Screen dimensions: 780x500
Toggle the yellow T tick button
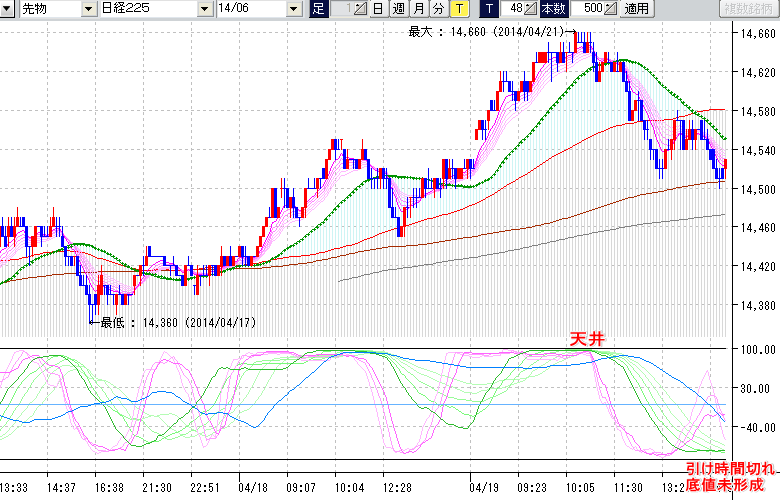tap(458, 9)
